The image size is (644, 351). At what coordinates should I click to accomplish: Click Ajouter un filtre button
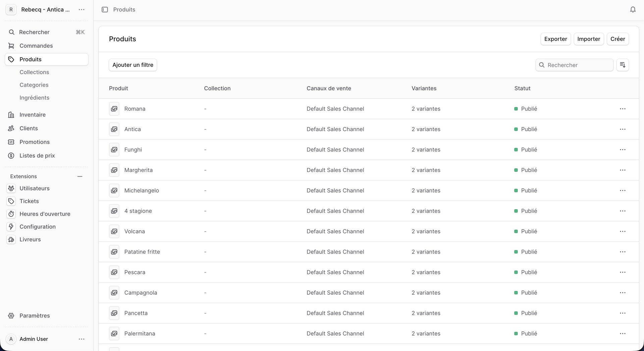coord(133,65)
